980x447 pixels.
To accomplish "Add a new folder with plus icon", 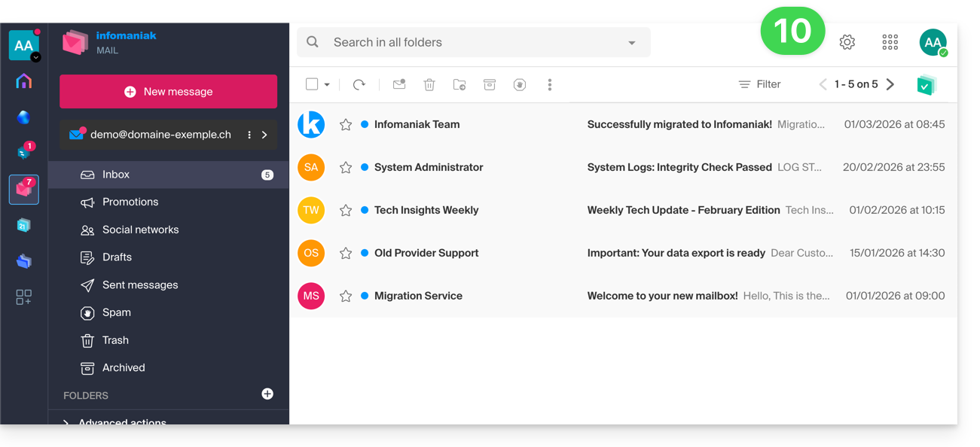I will point(267,394).
